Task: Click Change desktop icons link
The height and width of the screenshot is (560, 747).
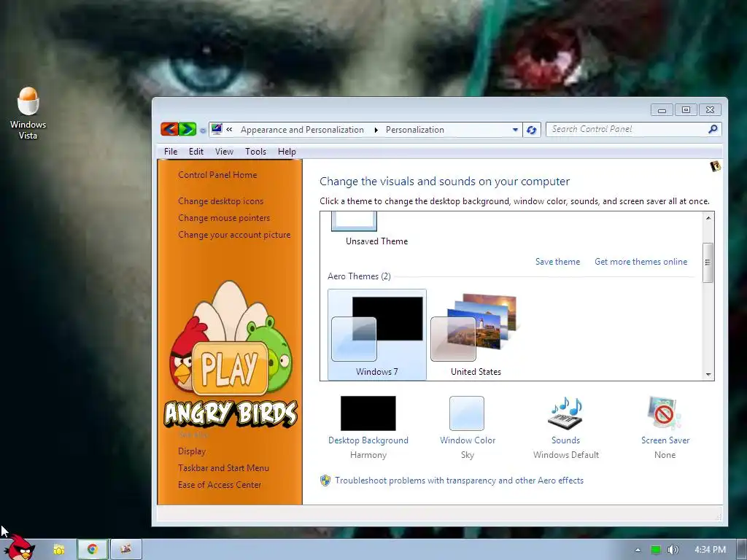Action: click(x=220, y=201)
